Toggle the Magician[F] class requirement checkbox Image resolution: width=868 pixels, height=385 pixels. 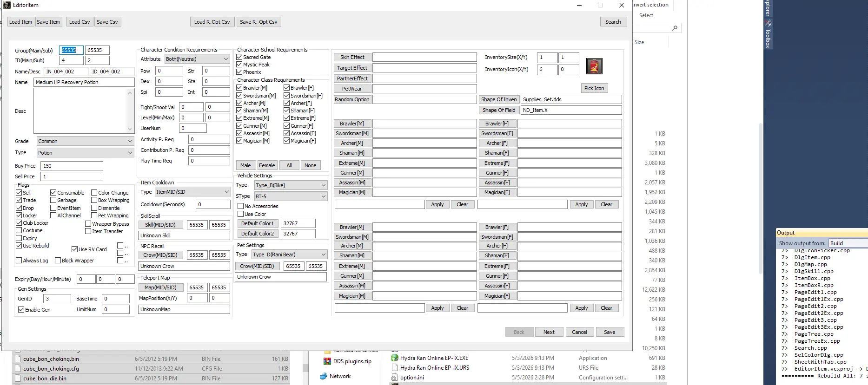287,141
